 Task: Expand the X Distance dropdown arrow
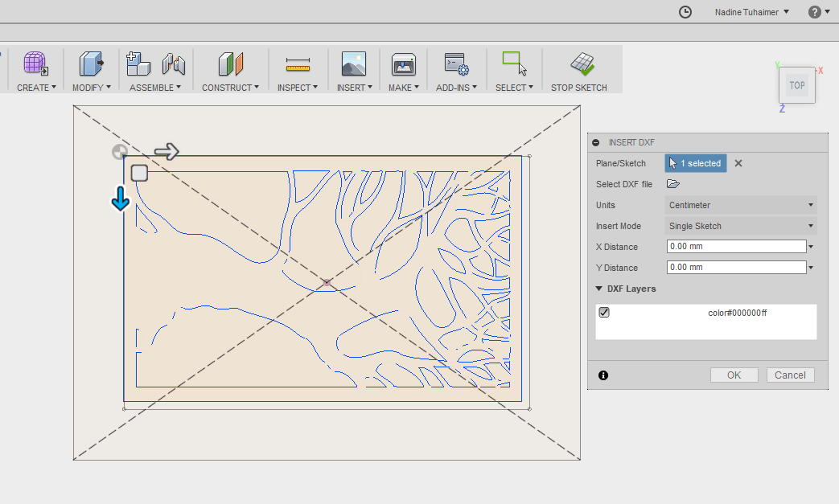coord(811,247)
